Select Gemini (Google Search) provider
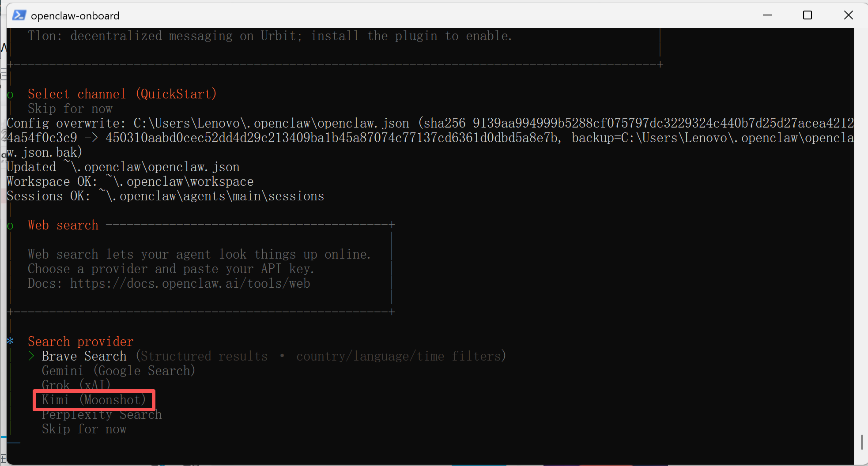Screen dimensions: 868x466 click(x=118, y=371)
